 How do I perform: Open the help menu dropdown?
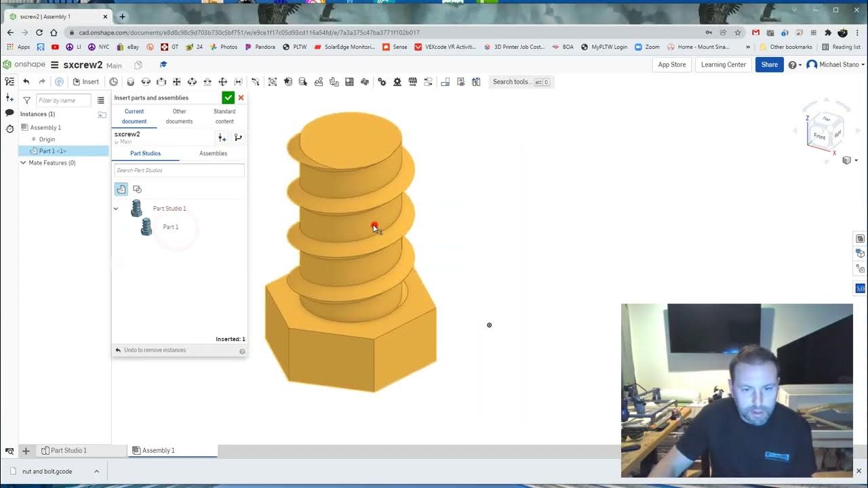(x=795, y=65)
